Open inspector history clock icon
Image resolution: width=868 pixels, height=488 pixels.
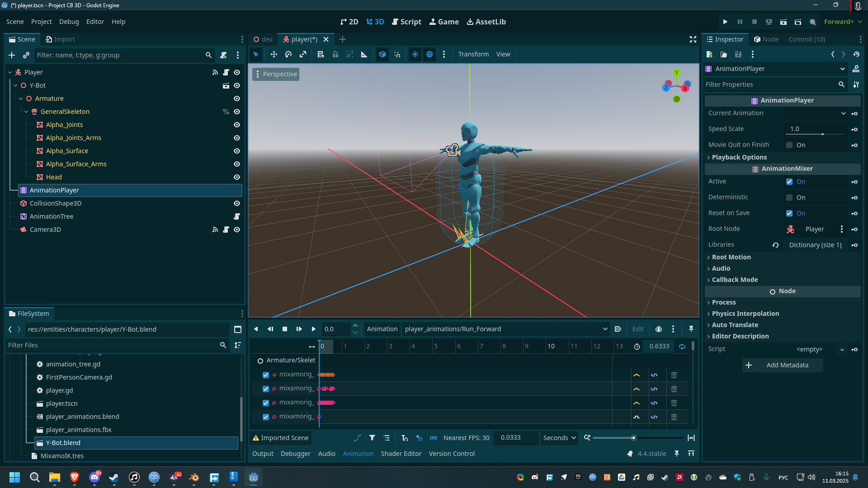[856, 54]
